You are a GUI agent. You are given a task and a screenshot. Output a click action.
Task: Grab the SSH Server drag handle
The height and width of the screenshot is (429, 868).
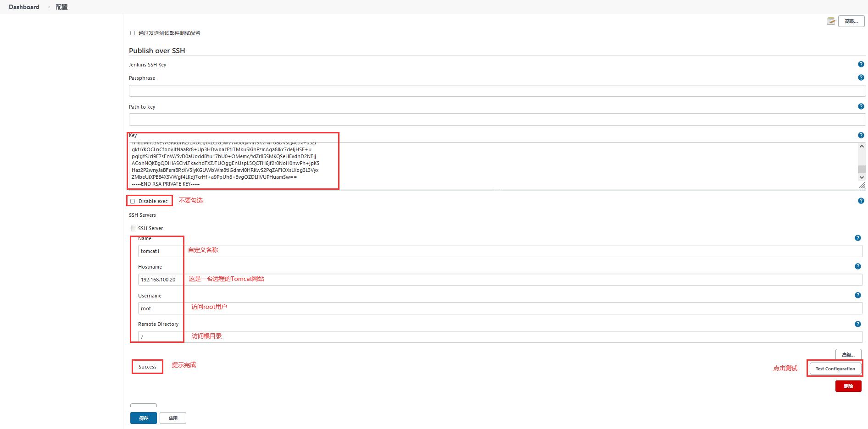[x=133, y=228]
